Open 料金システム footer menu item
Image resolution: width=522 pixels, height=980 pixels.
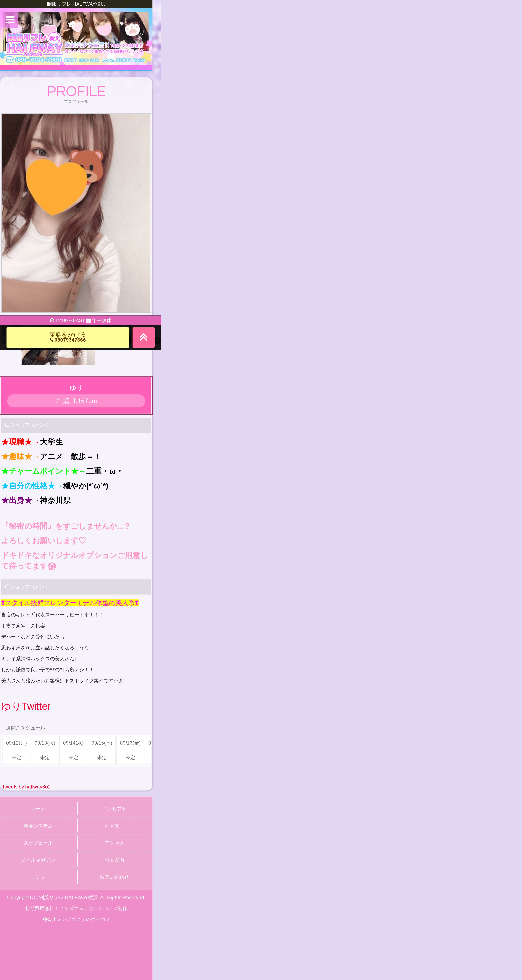[38, 826]
